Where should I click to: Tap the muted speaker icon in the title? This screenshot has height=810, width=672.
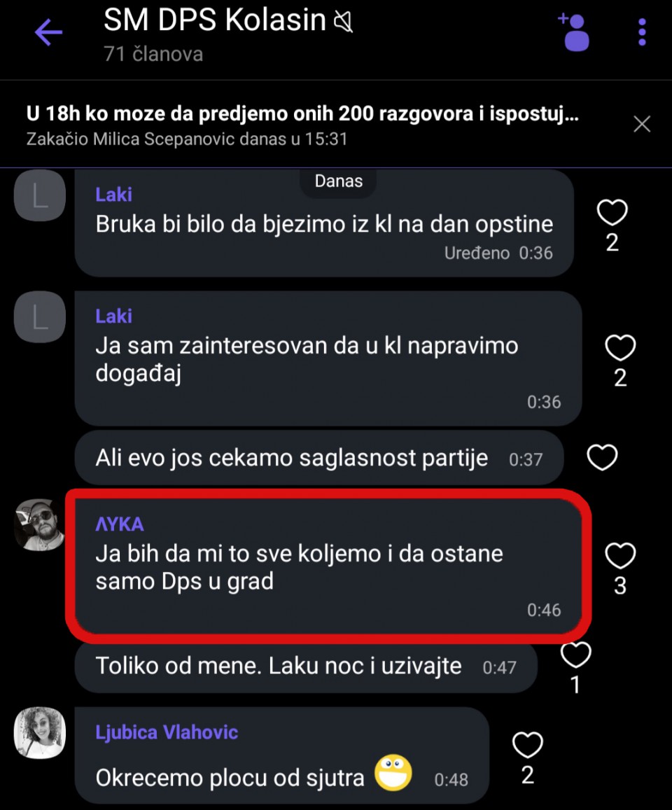tap(343, 23)
